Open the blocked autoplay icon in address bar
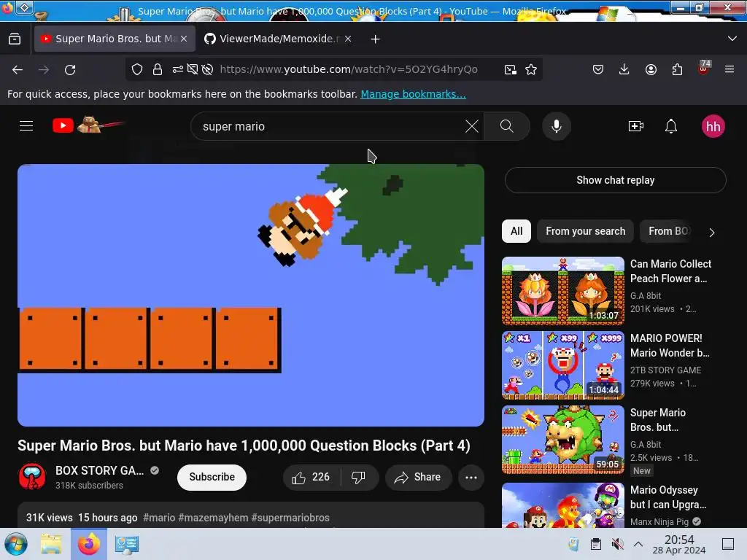The image size is (747, 560). tap(207, 69)
